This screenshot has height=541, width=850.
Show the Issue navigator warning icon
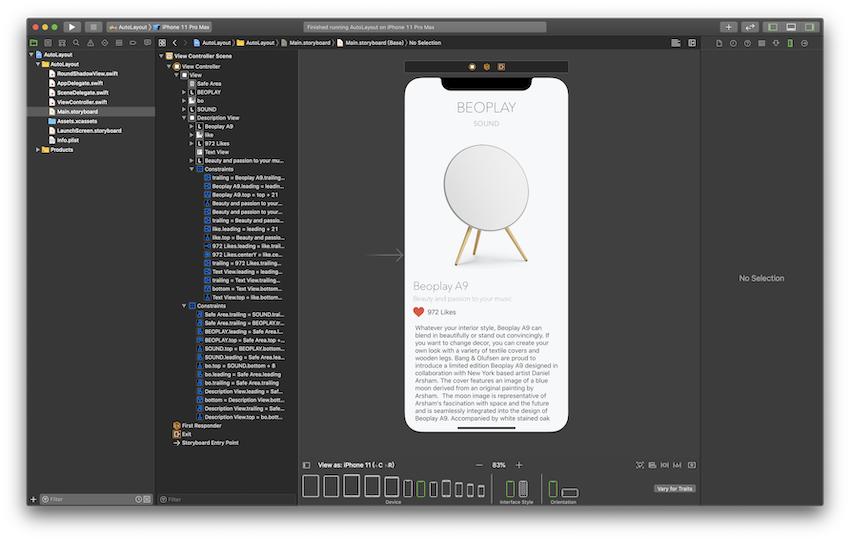pos(91,43)
